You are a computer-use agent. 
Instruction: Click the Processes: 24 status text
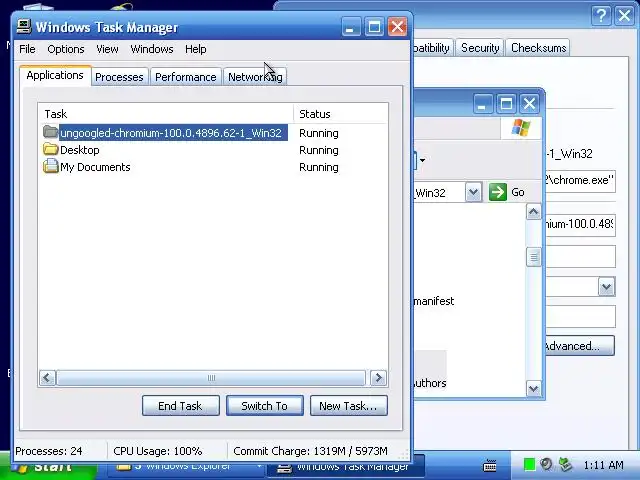pyautogui.click(x=49, y=451)
